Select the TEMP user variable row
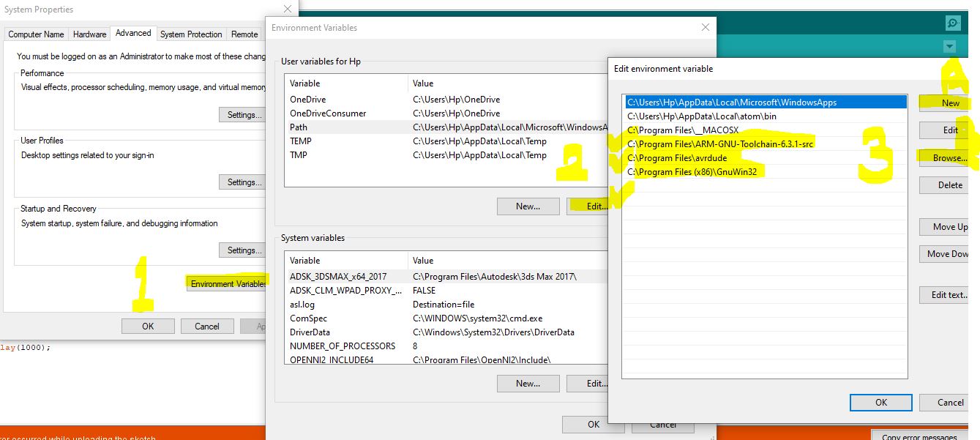 click(x=446, y=141)
